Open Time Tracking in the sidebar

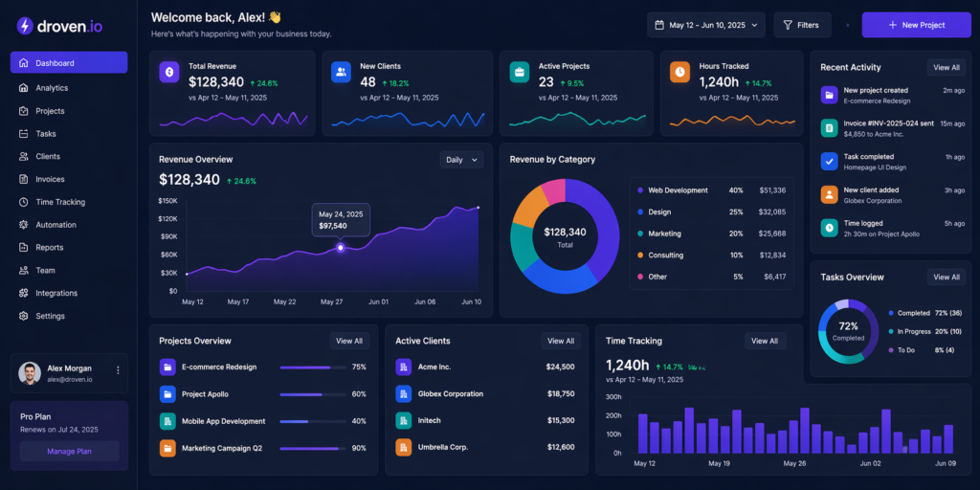click(x=59, y=202)
